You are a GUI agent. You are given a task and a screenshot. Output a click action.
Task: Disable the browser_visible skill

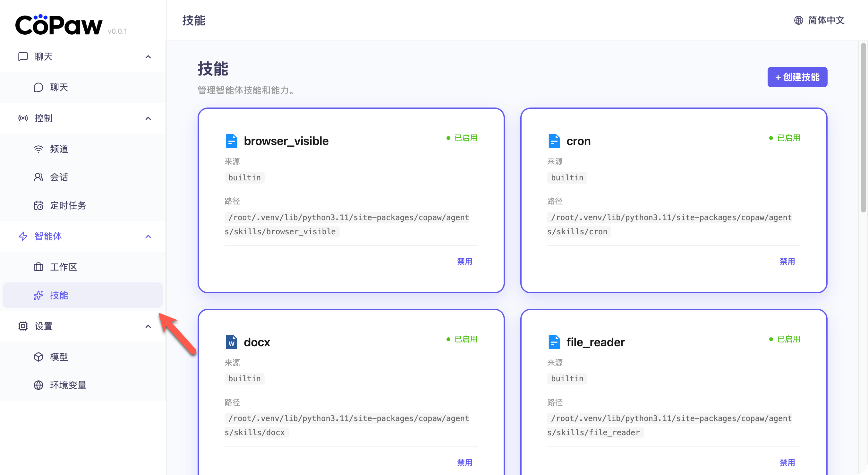point(464,261)
